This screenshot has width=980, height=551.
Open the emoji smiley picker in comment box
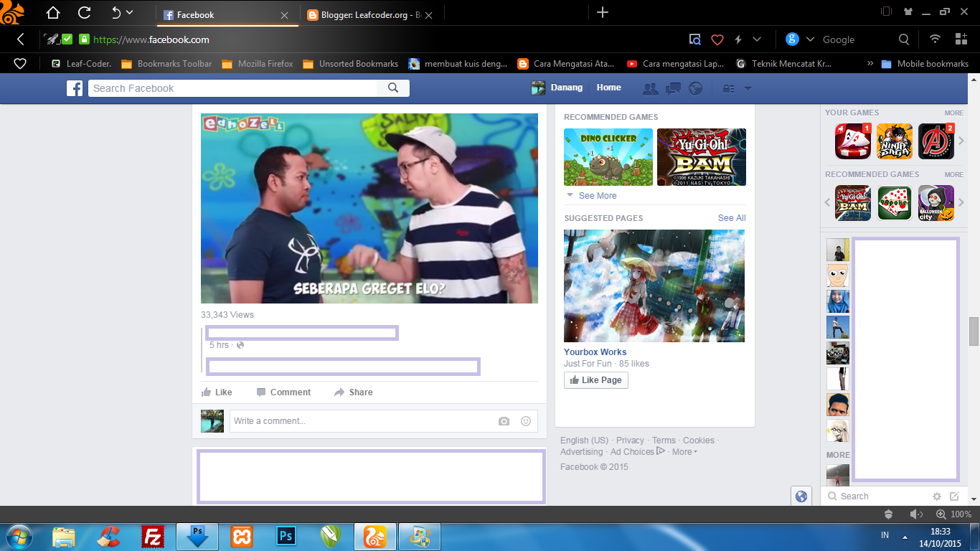[x=526, y=421]
